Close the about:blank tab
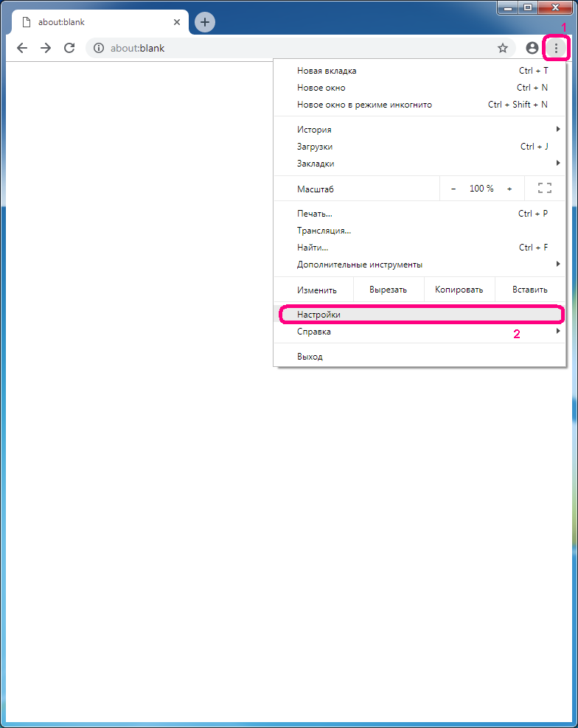Viewport: 578px width, 728px height. pos(177,22)
